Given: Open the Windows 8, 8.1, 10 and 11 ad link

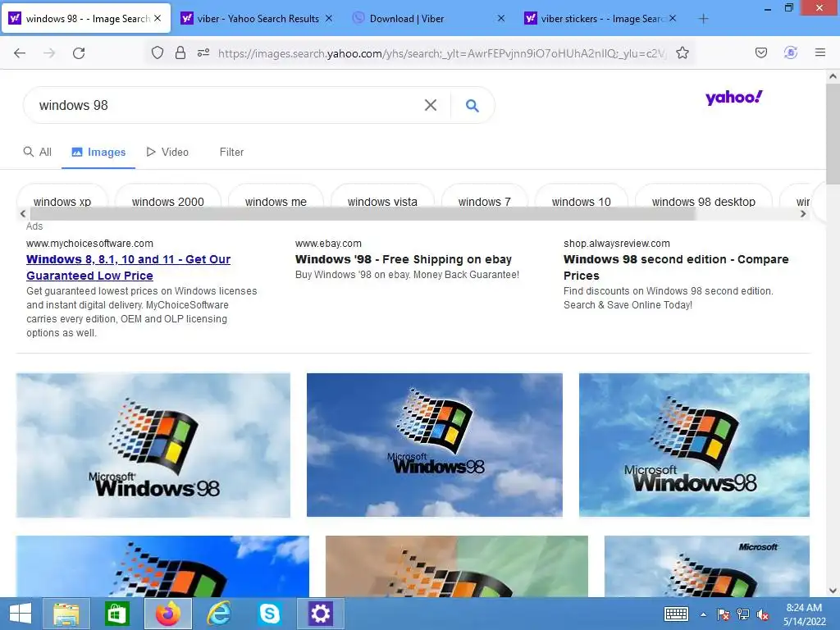Looking at the screenshot, I should [x=128, y=267].
